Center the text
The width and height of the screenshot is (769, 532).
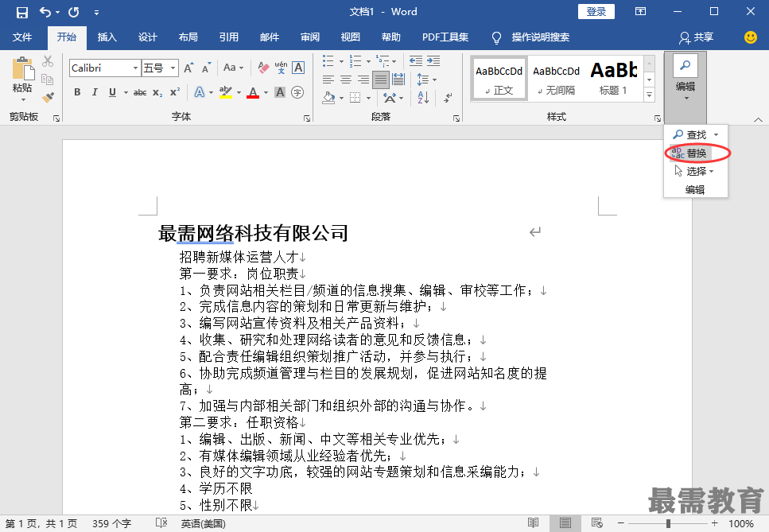[346, 80]
